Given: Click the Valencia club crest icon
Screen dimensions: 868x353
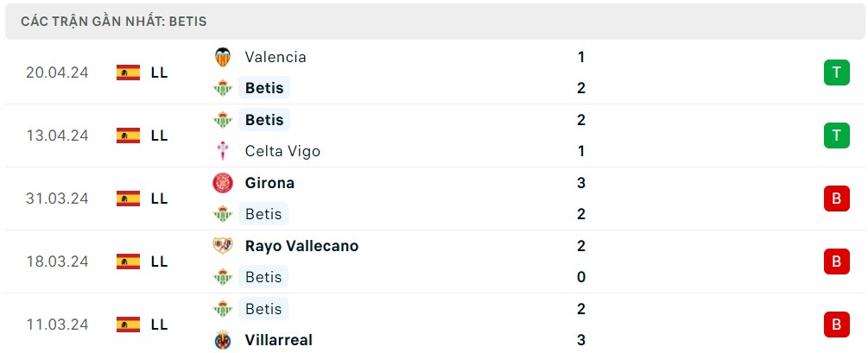Looking at the screenshot, I should pos(223,57).
